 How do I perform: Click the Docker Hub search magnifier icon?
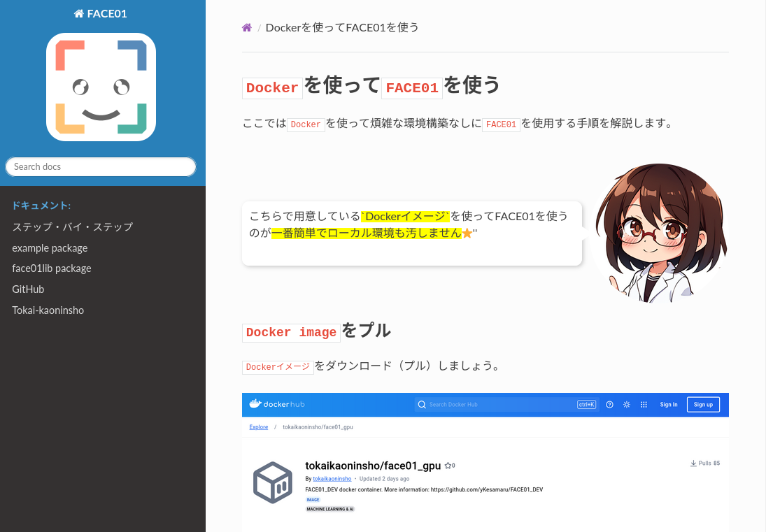[x=422, y=405]
